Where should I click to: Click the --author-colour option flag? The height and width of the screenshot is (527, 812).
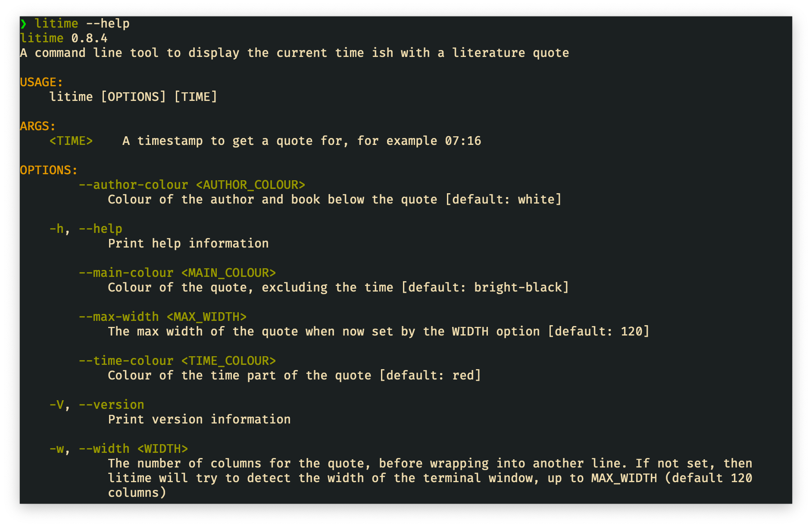coord(133,185)
